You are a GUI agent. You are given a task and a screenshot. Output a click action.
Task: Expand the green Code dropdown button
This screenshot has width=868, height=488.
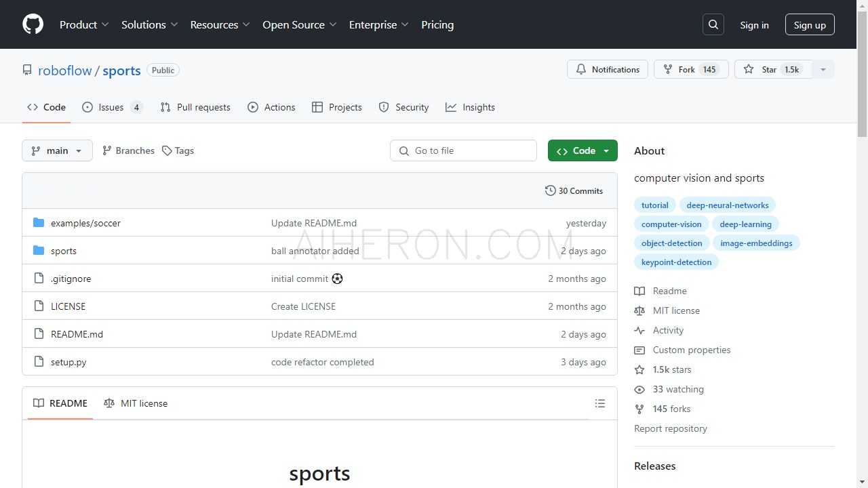pos(583,150)
